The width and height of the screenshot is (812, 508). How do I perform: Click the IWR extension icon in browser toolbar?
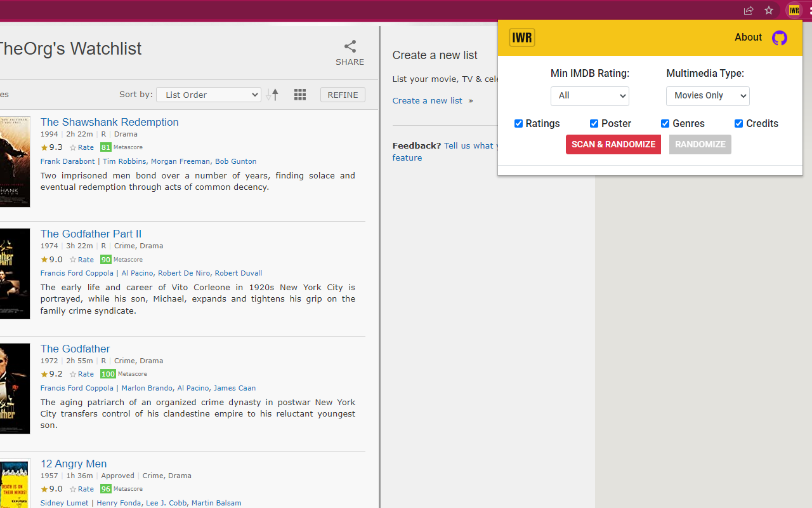tap(794, 10)
